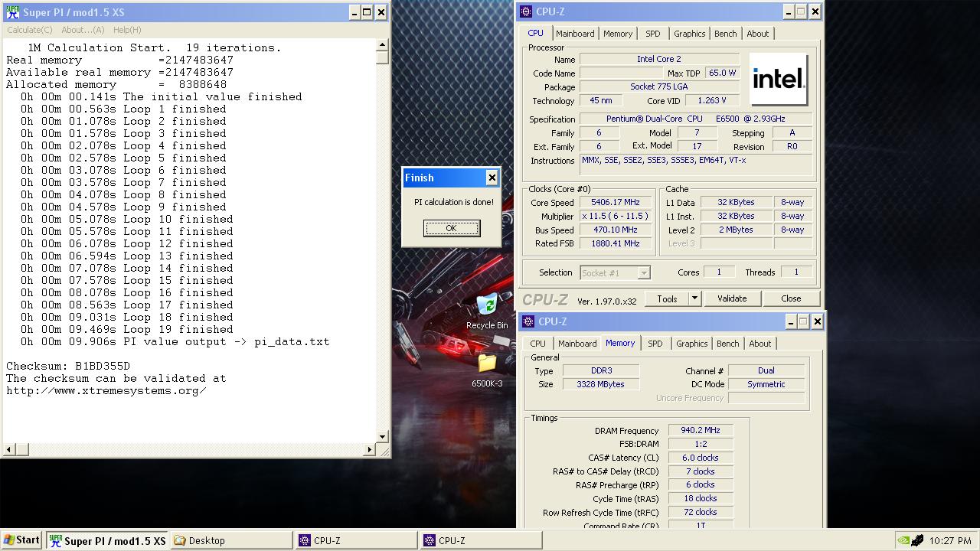Click Core VID value 1.263 V

[x=712, y=100]
